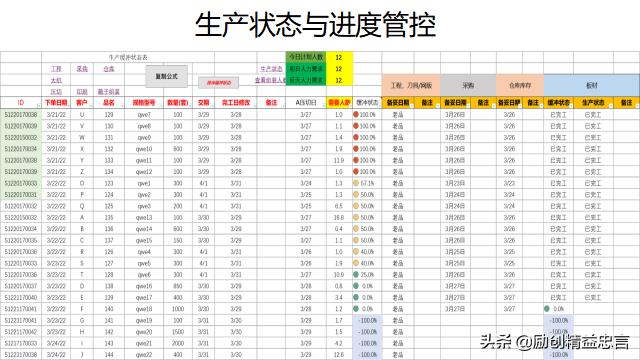Click the yellow status circle in customer R row
Viewport: 640px width, 360px height.
point(356,252)
